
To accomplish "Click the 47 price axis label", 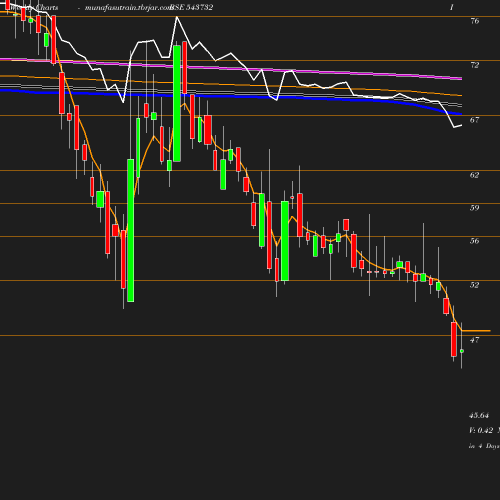I will pos(475,340).
